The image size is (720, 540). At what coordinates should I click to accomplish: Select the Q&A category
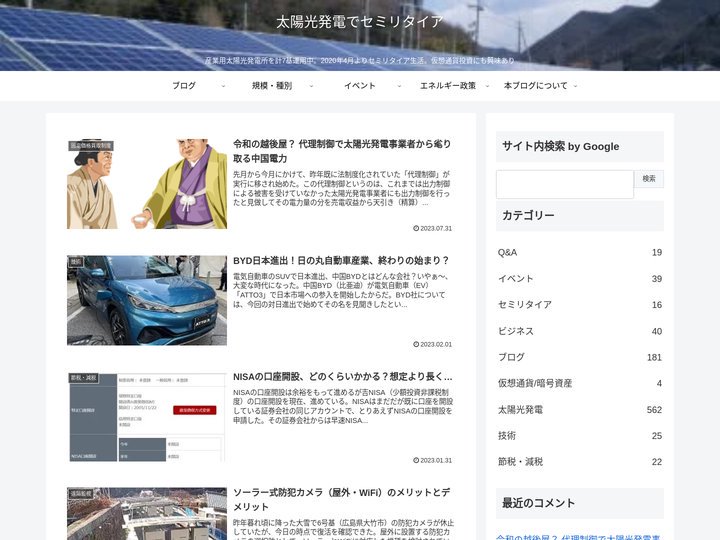[580, 253]
